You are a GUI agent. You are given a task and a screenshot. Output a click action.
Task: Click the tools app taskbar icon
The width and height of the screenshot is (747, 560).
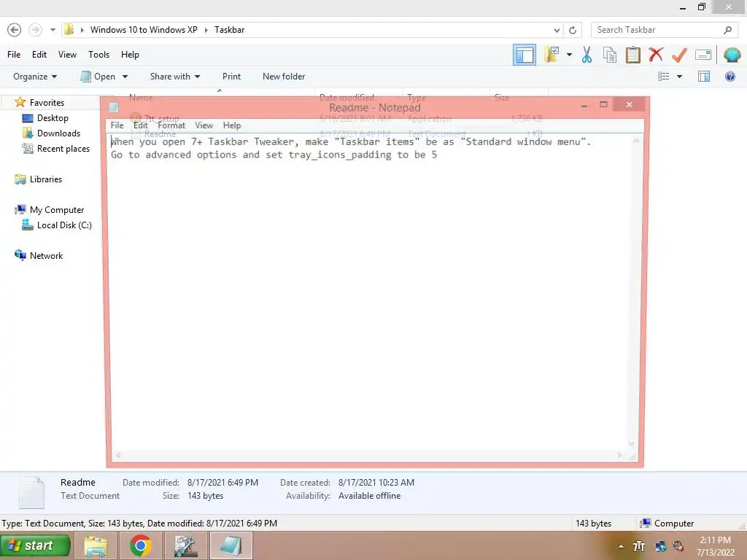click(x=185, y=545)
